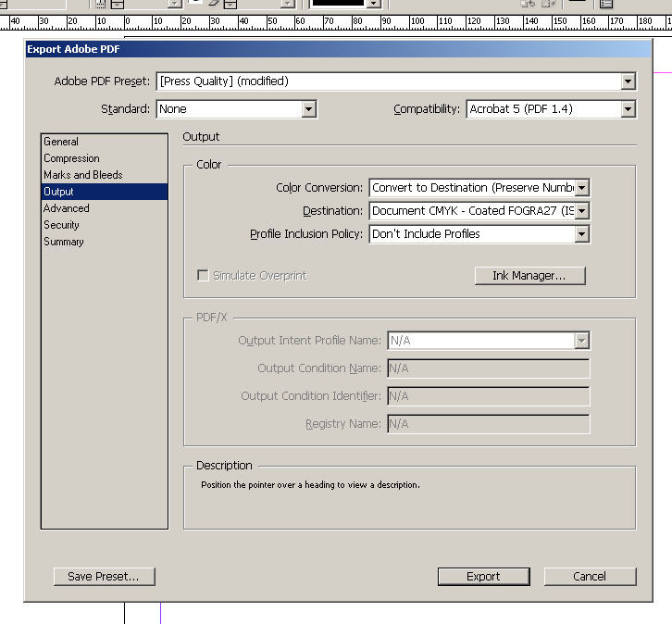Expand the Color Conversion dropdown
The height and width of the screenshot is (624, 672).
[479, 188]
